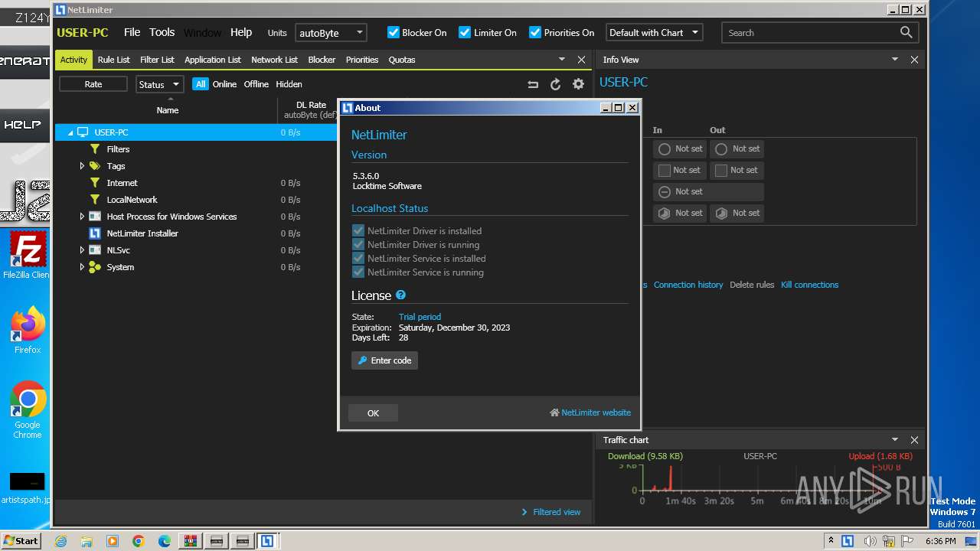The width and height of the screenshot is (980, 551).
Task: Click the Filters funnel icon in the tree
Action: coord(95,149)
